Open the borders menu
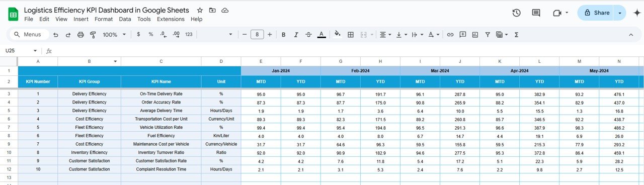 (351, 35)
